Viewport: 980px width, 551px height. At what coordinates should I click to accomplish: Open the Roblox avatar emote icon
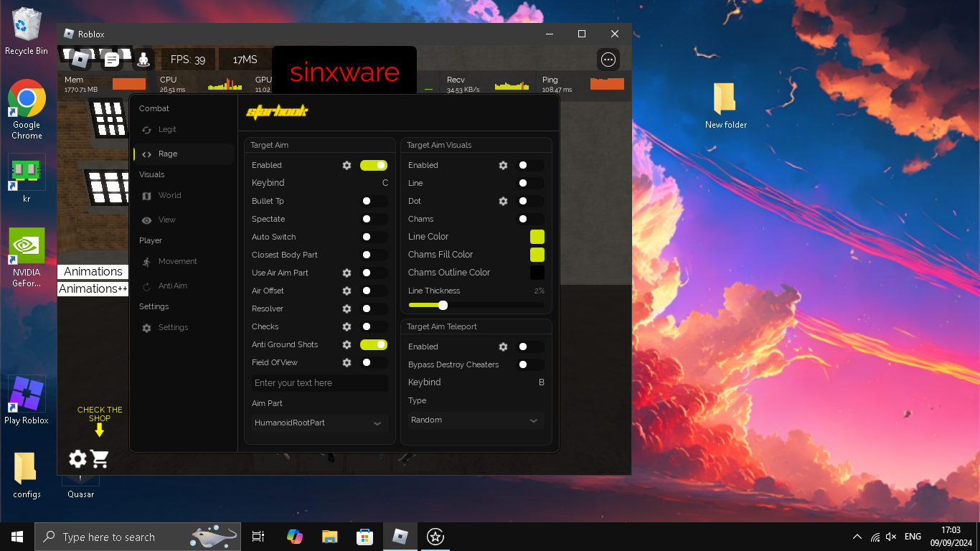coord(143,60)
